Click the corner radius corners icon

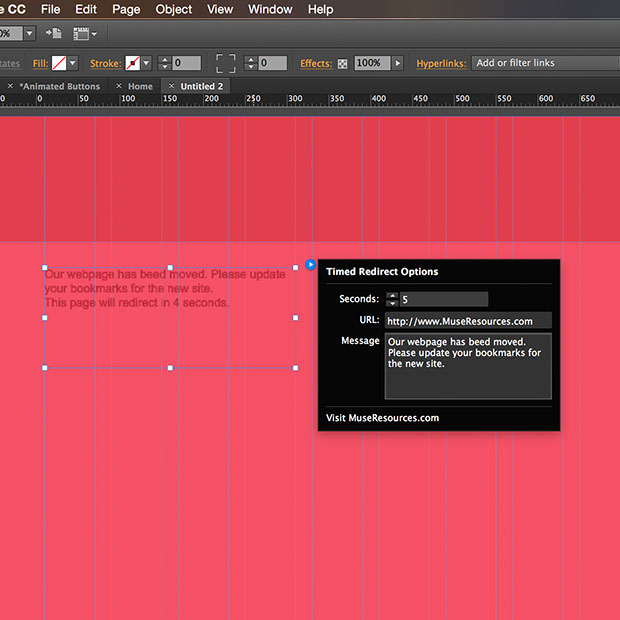point(226,63)
